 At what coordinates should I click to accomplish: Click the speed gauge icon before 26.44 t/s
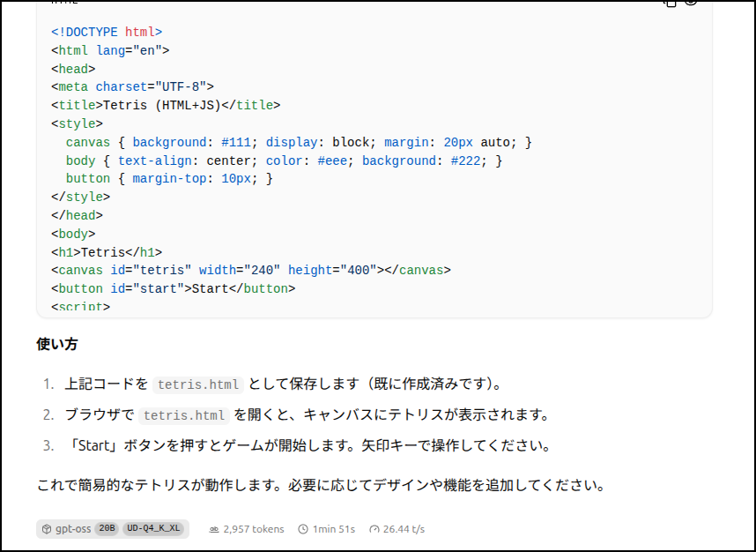pyautogui.click(x=374, y=529)
